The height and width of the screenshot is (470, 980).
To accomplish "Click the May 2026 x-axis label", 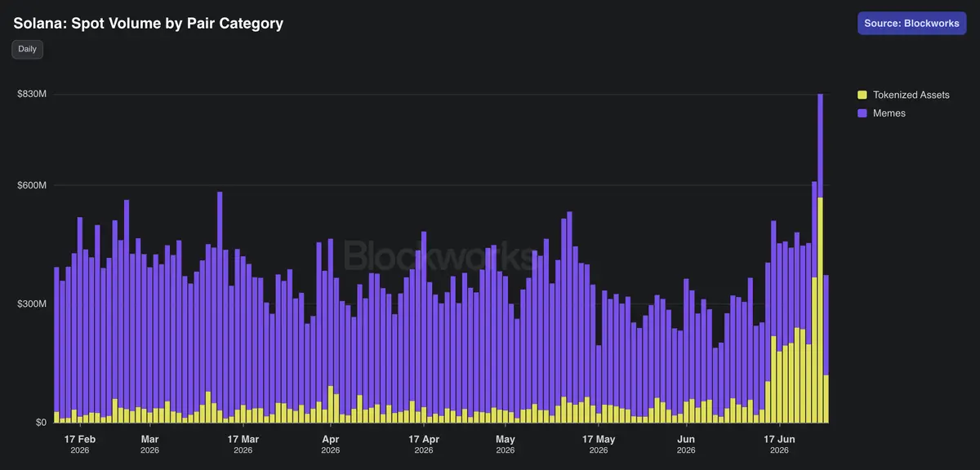I will click(x=506, y=444).
